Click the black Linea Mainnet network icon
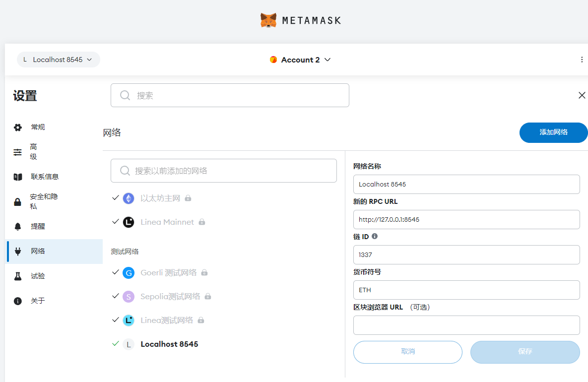588x382 pixels. (129, 222)
